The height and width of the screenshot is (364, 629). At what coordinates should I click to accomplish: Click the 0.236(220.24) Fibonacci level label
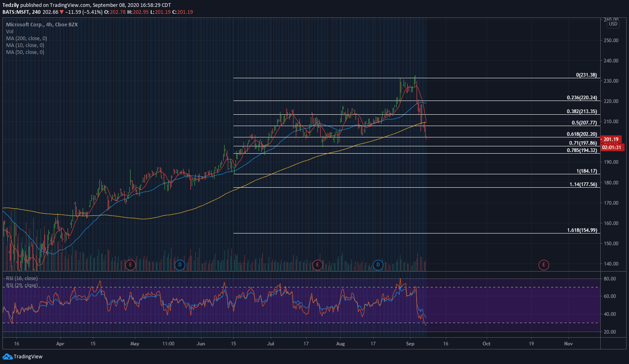582,98
